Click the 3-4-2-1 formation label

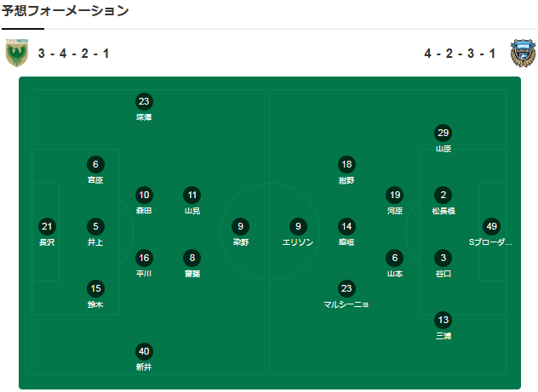73,54
